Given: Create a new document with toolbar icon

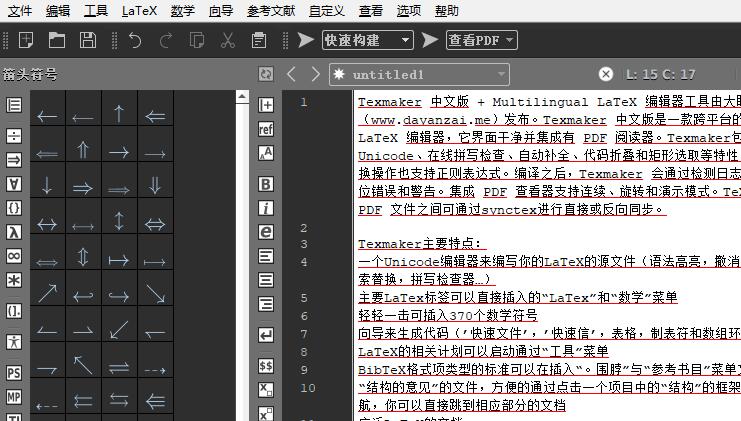Looking at the screenshot, I should click(x=26, y=40).
